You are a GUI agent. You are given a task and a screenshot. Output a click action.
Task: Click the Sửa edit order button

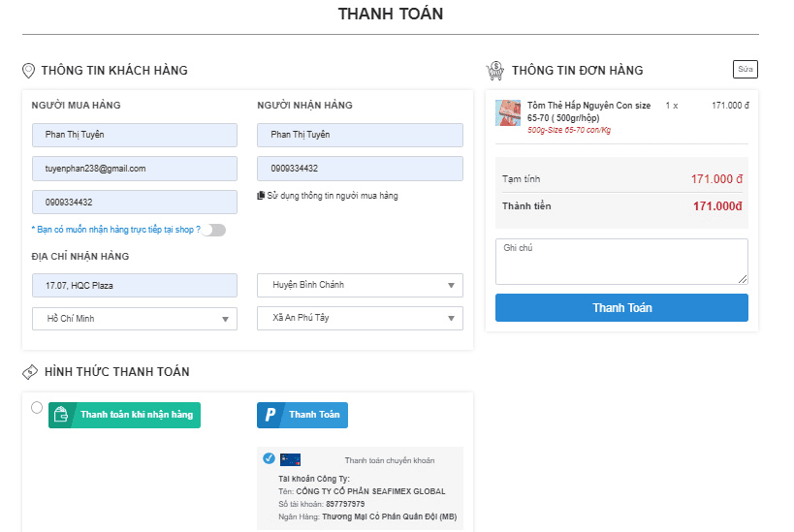745,69
